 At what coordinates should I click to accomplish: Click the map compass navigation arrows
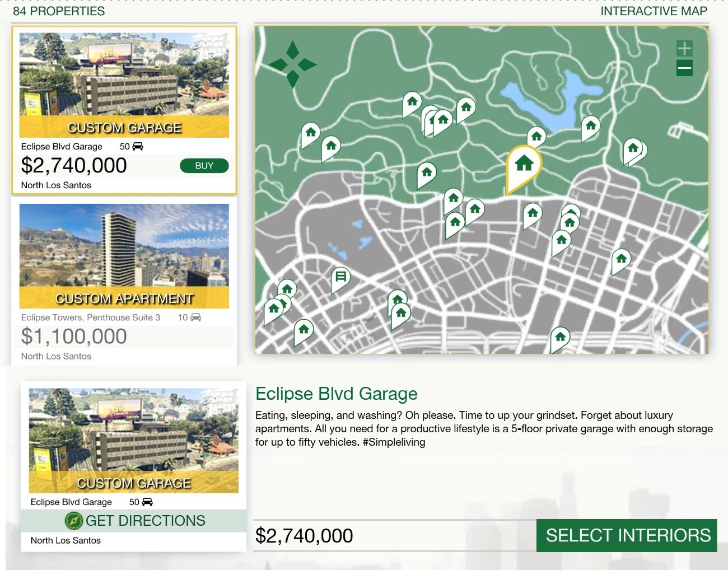(x=292, y=64)
